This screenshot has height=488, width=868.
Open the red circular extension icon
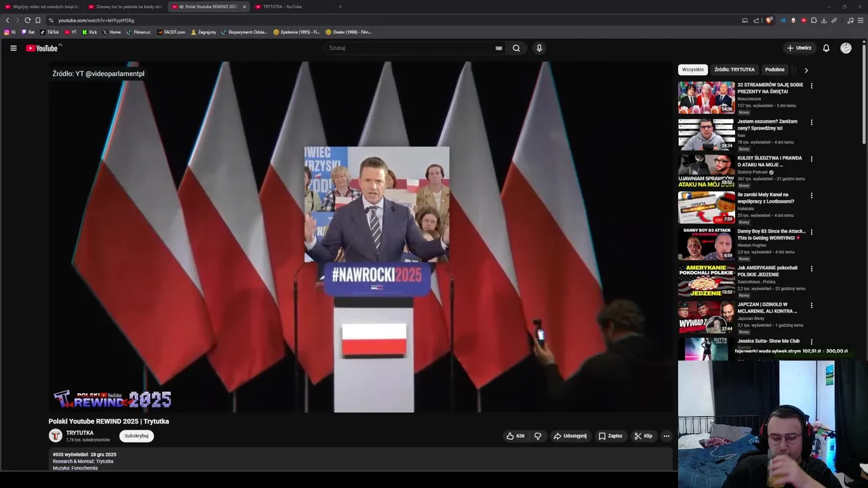(804, 20)
